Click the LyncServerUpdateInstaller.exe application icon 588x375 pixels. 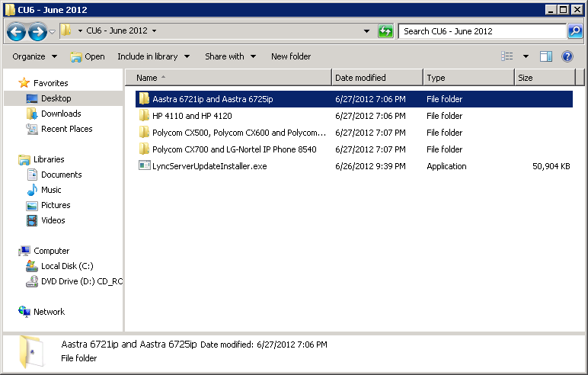(144, 165)
